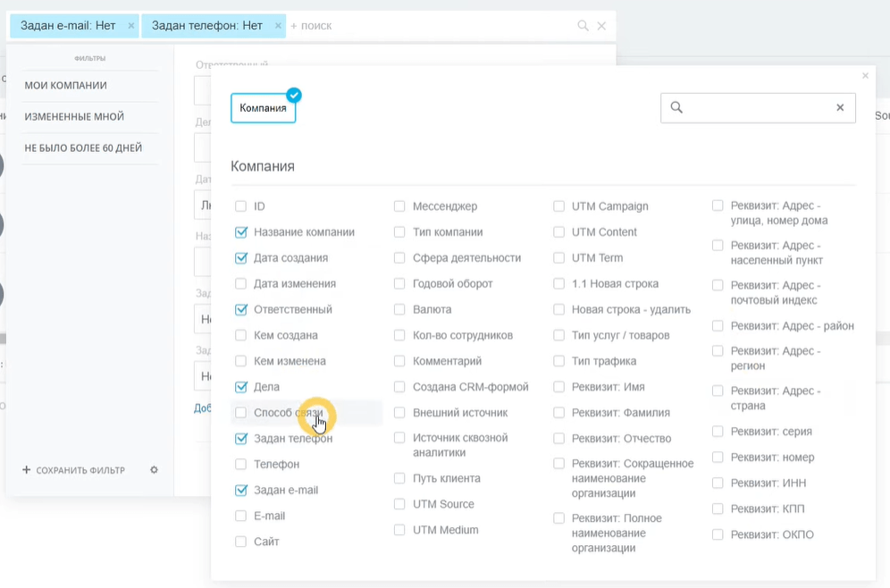Screen dimensions: 890x588
Task: Remove the 'Задан телефон: Нет' filter chip
Action: [x=278, y=26]
